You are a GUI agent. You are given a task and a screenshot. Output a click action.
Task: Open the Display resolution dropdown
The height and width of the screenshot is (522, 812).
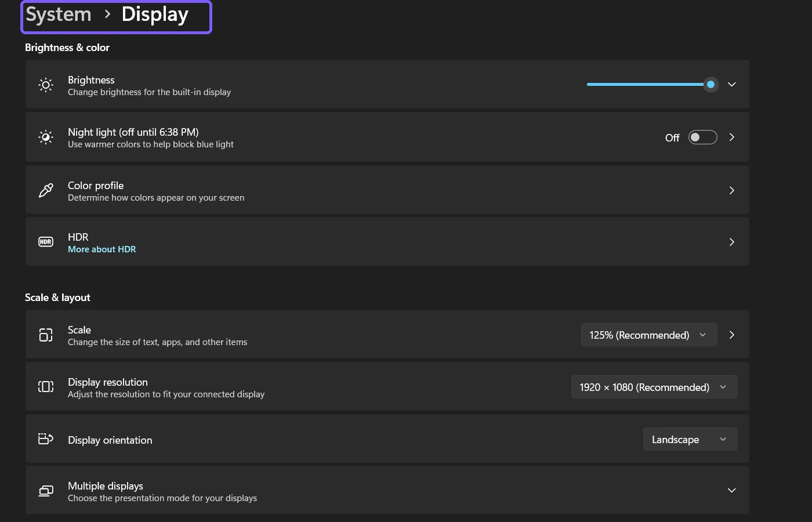(x=654, y=387)
